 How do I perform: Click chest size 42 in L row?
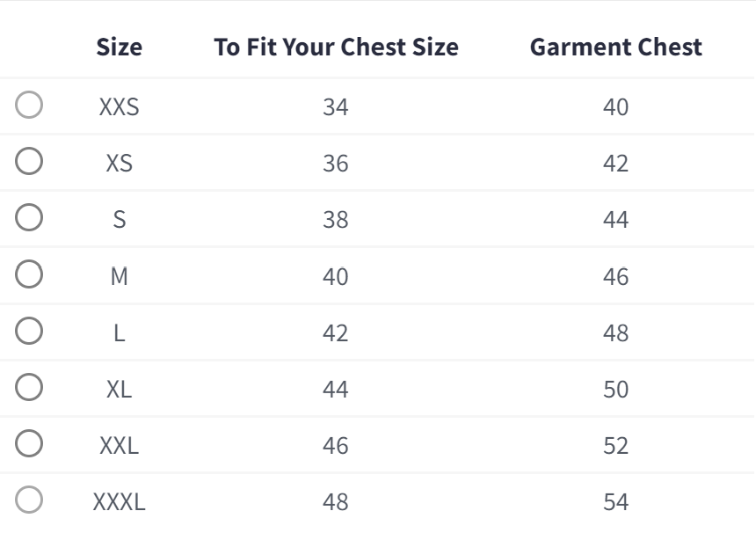click(336, 333)
